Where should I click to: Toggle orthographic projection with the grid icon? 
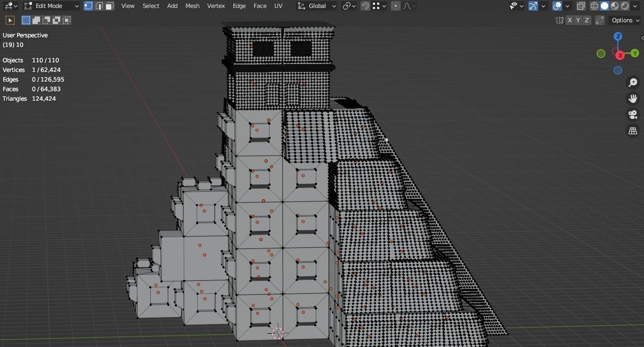pyautogui.click(x=632, y=130)
